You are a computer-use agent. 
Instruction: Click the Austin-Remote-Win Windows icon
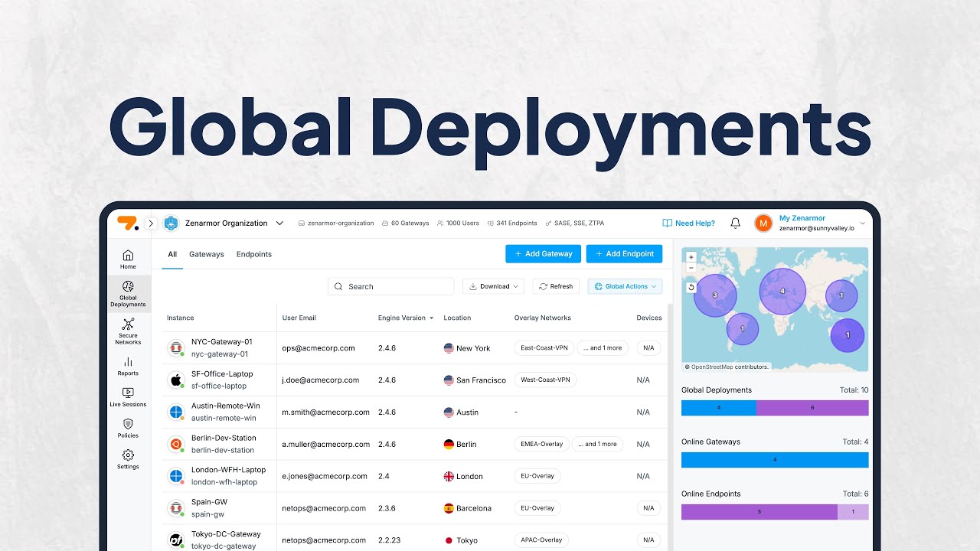176,412
